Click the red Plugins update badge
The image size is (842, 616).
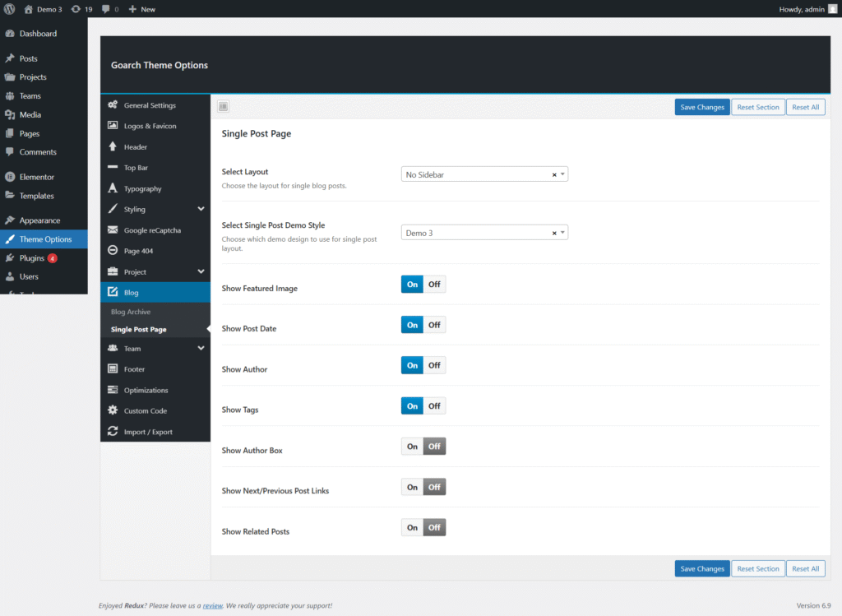(x=52, y=258)
